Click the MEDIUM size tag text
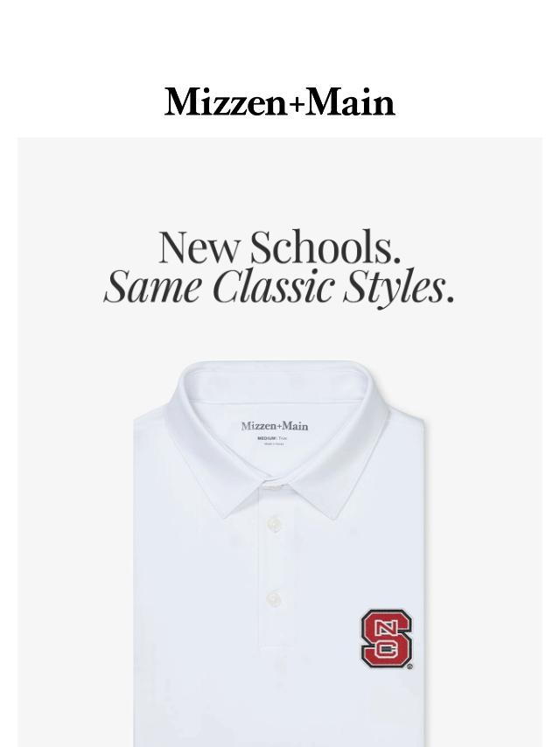Image resolution: width=560 pixels, height=747 pixels. click(265, 438)
